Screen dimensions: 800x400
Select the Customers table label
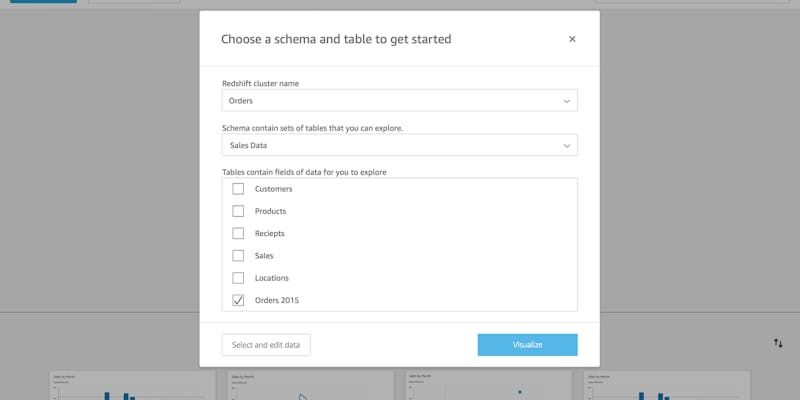273,189
